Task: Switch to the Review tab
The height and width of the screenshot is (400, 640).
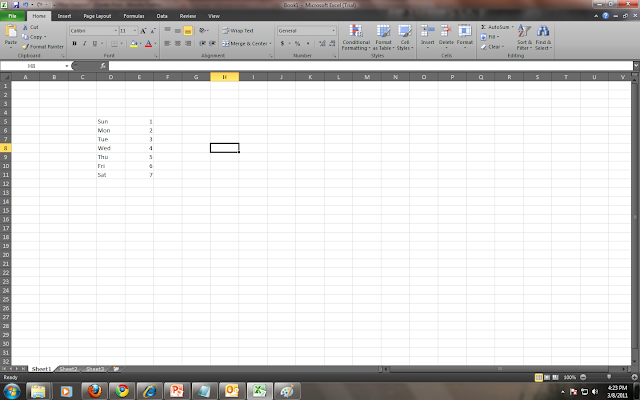Action: point(188,16)
